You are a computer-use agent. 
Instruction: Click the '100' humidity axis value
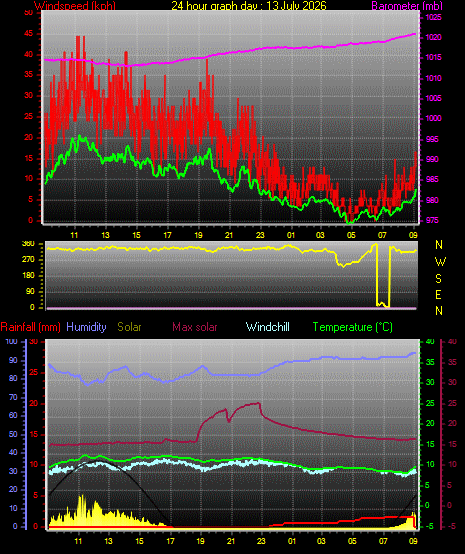point(11,341)
